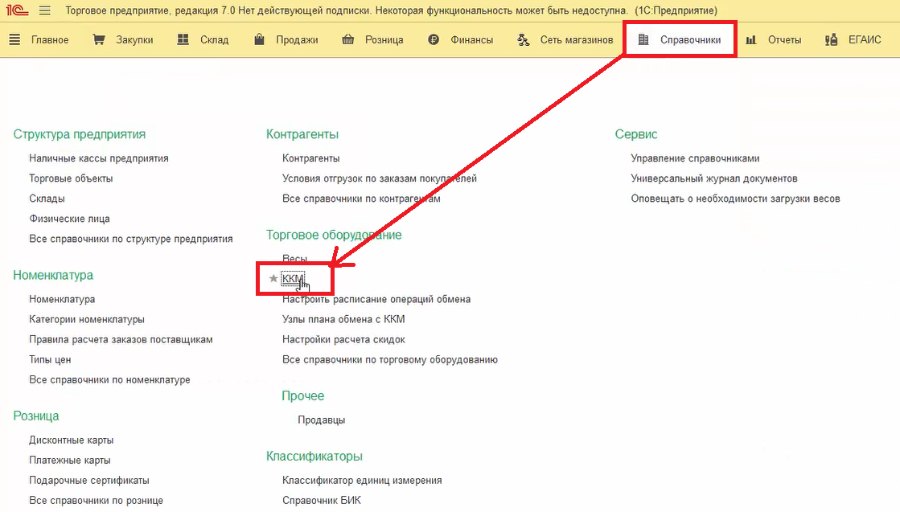Screen dimensions: 900x512
Task: Open Все справочники по рознице
Action: point(96,500)
